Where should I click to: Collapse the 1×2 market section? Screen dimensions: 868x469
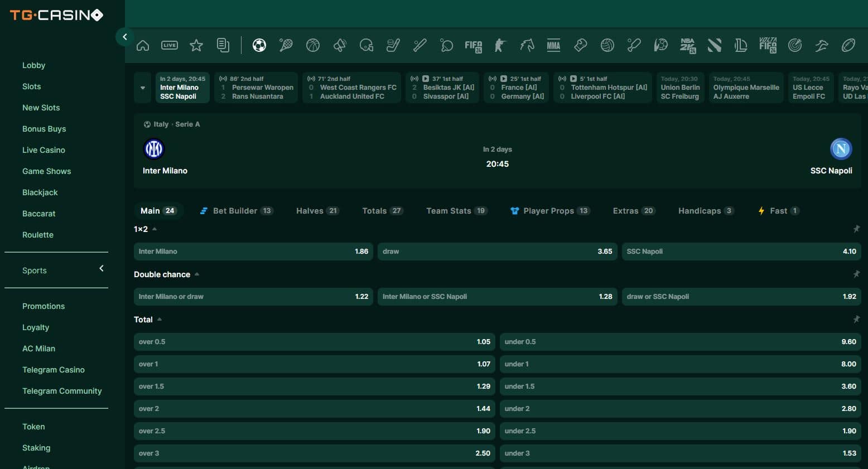pyautogui.click(x=155, y=229)
